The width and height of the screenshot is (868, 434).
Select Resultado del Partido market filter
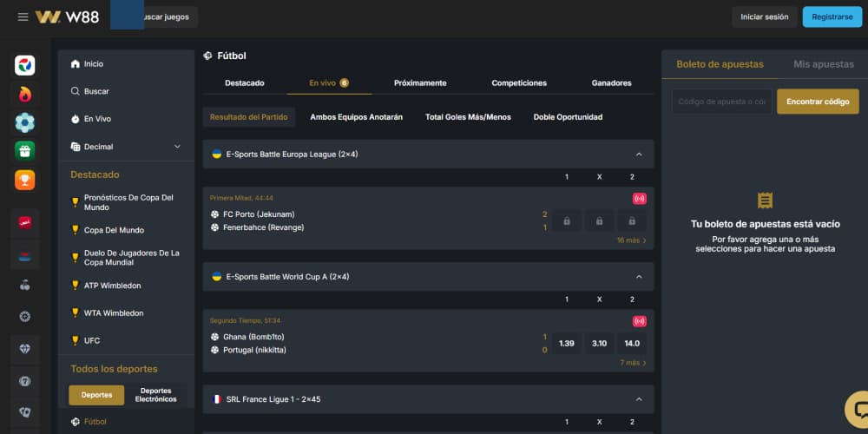click(x=248, y=117)
